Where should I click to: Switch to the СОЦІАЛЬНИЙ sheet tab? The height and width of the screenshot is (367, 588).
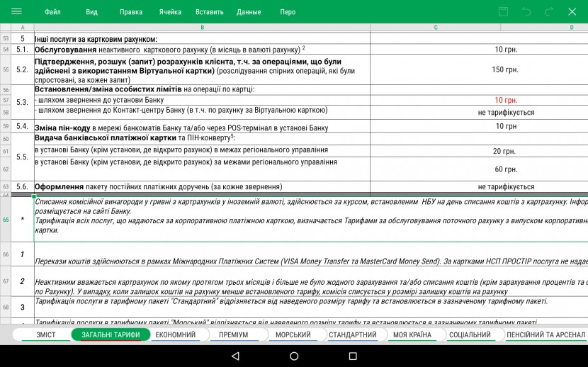pyautogui.click(x=470, y=334)
